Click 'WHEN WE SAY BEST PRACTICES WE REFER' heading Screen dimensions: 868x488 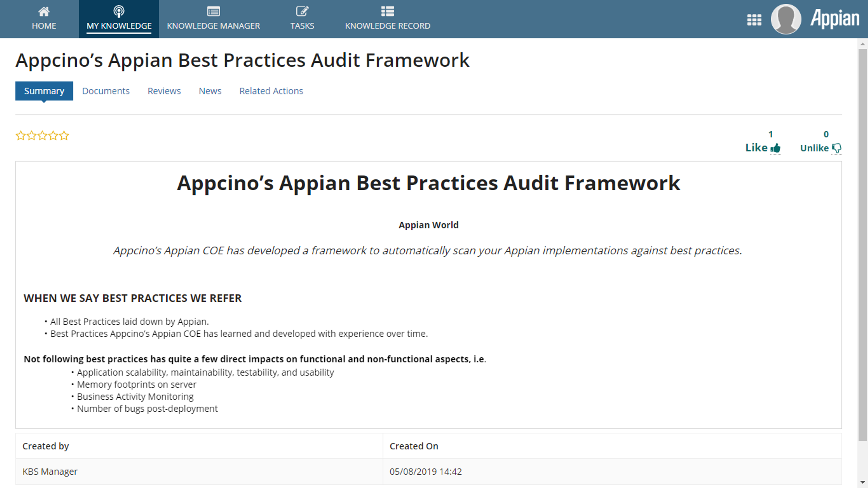point(132,298)
